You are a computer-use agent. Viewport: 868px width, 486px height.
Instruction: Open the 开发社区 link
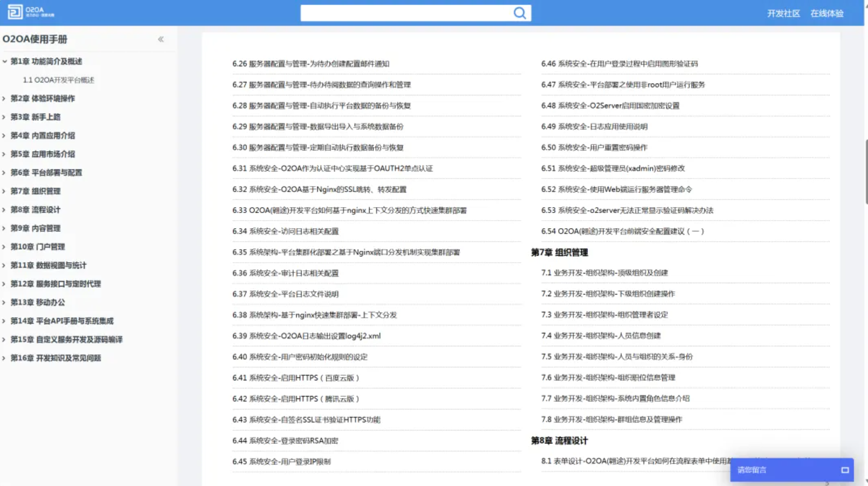pyautogui.click(x=783, y=13)
